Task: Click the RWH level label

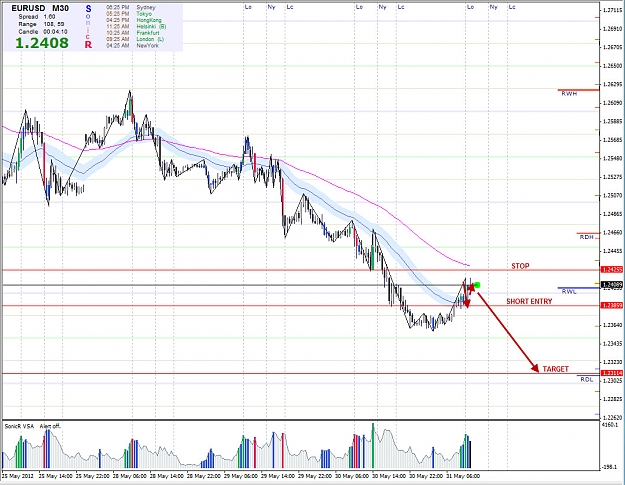Action: pyautogui.click(x=569, y=94)
